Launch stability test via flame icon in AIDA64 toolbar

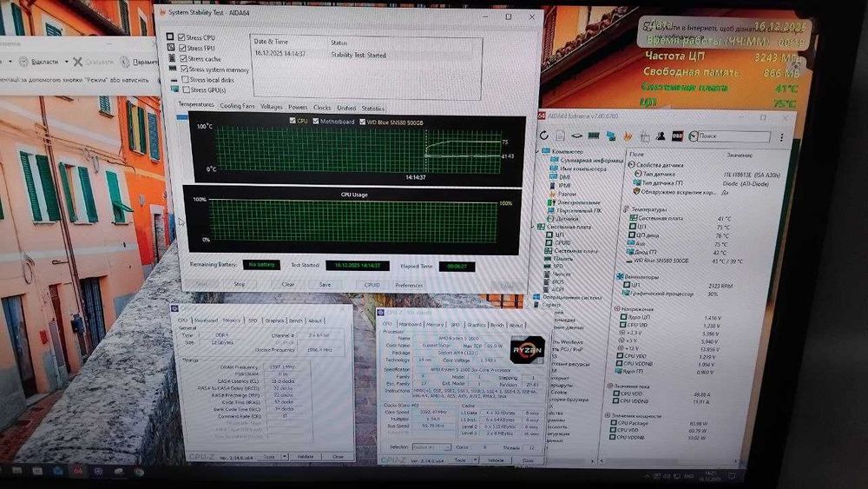[x=628, y=135]
